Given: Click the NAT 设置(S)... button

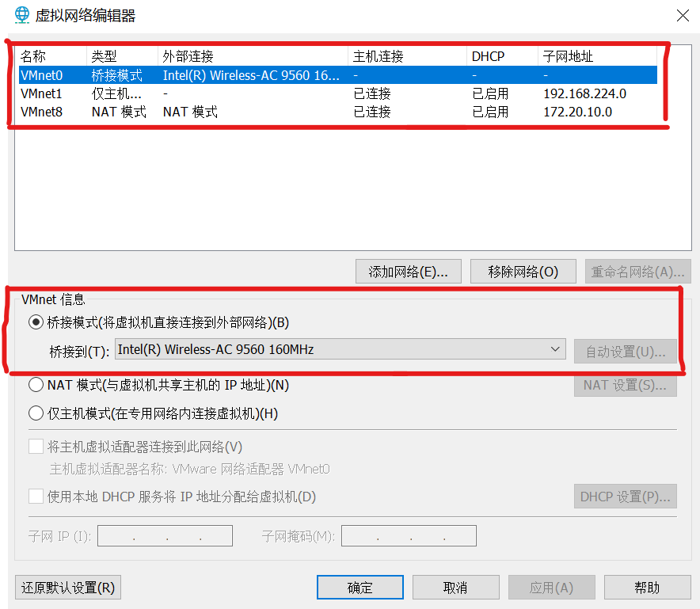Looking at the screenshot, I should (625, 385).
